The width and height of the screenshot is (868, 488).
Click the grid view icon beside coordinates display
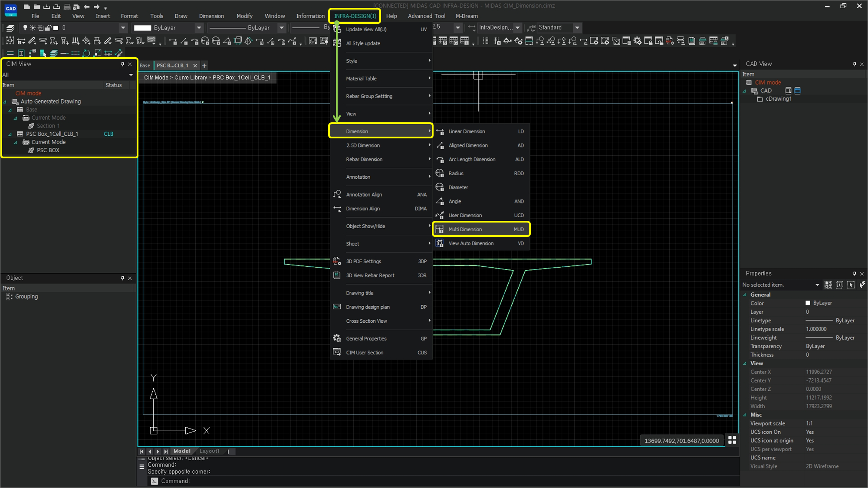click(732, 440)
